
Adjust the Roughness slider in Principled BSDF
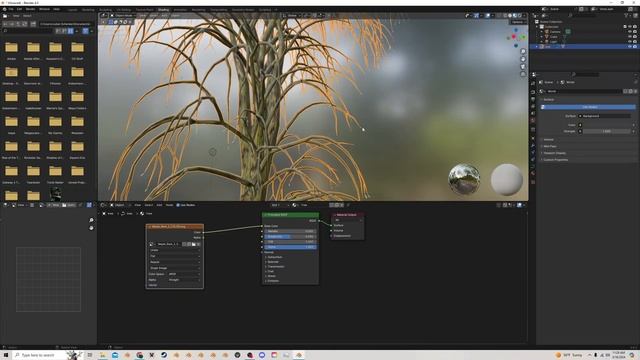pyautogui.click(x=290, y=236)
